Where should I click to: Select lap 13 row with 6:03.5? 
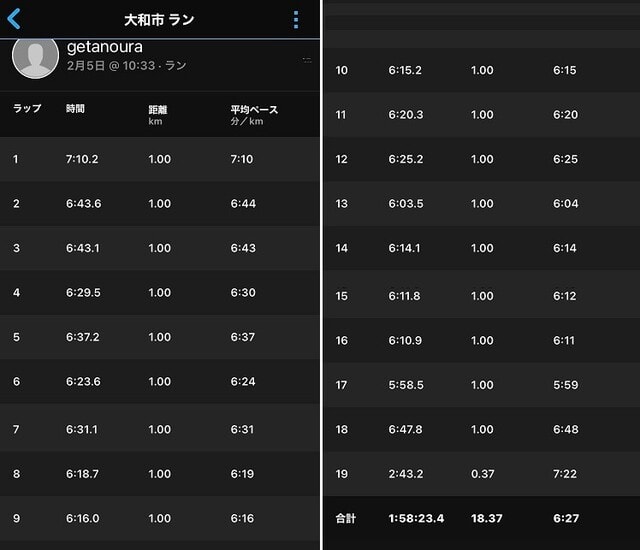(x=482, y=203)
